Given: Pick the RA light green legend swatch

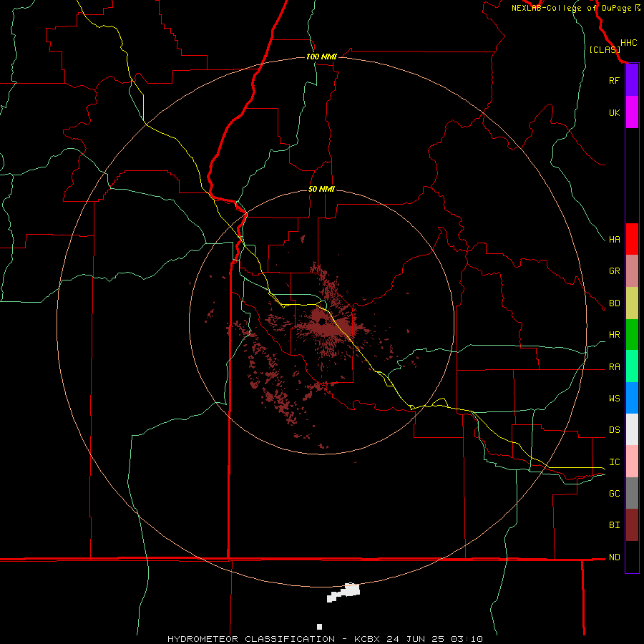Looking at the screenshot, I should (632, 366).
